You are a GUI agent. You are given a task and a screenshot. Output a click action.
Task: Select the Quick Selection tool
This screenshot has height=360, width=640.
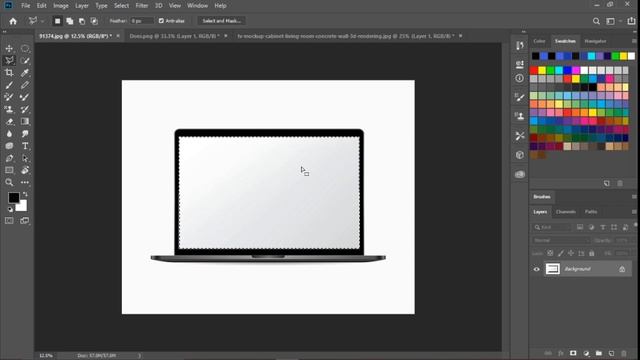[25, 61]
